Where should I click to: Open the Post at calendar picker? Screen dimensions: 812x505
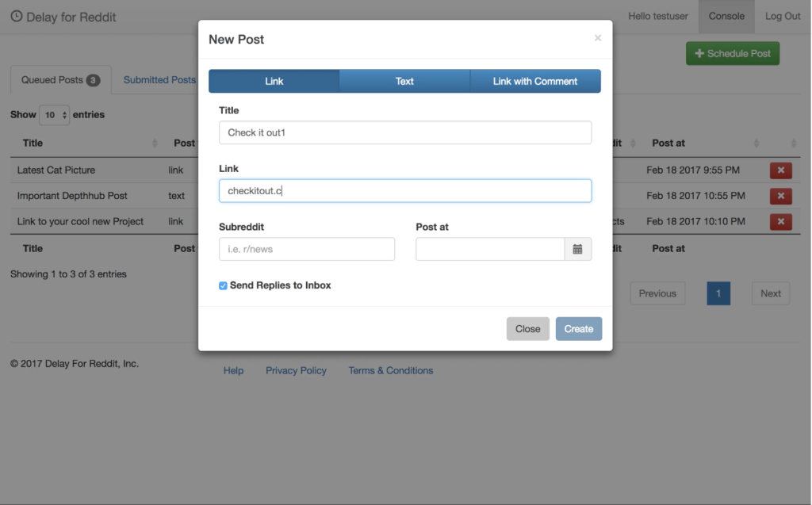(578, 249)
